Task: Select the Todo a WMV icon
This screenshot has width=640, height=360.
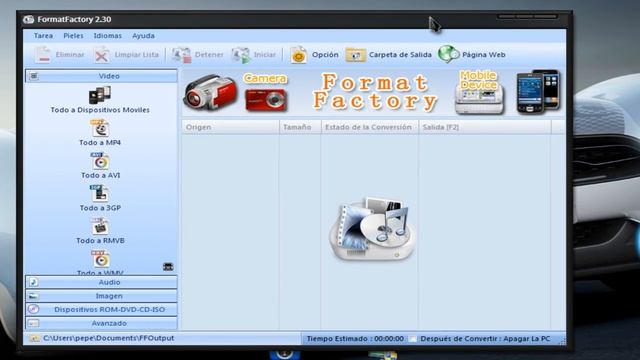Action: (x=100, y=259)
